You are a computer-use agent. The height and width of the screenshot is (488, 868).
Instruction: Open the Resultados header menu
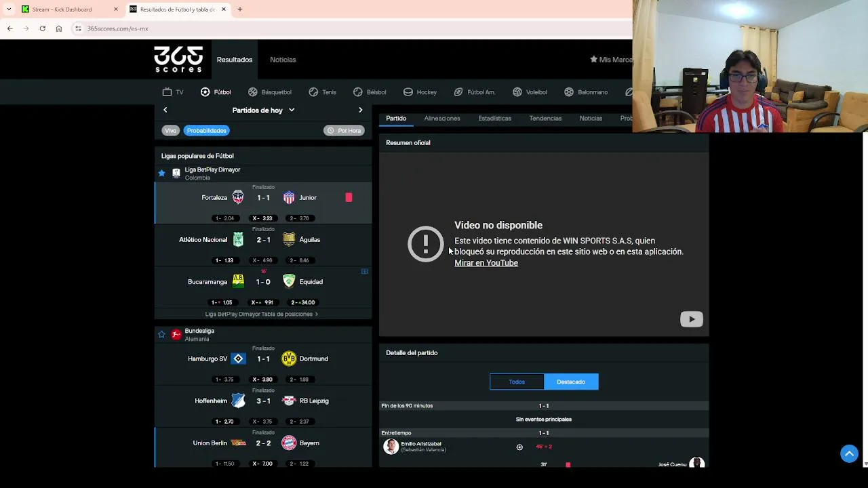click(235, 60)
